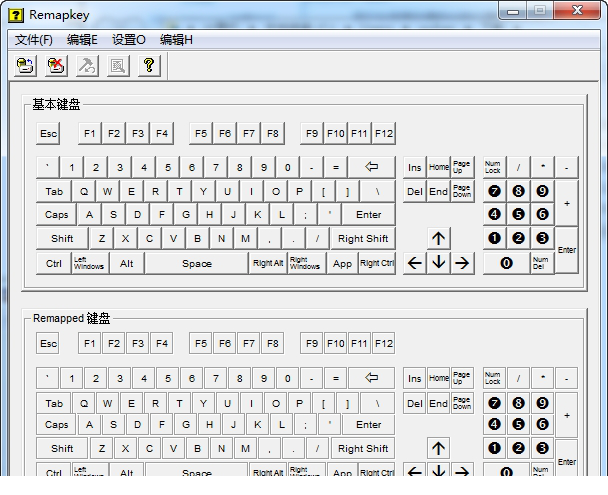Select Right Alt key on base keyboard
This screenshot has height=495, width=608.
point(268,263)
